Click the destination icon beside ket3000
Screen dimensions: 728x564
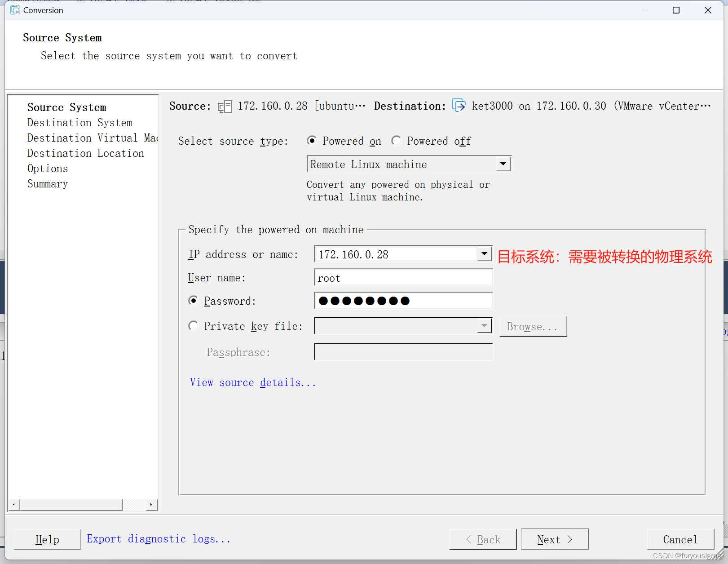459,106
